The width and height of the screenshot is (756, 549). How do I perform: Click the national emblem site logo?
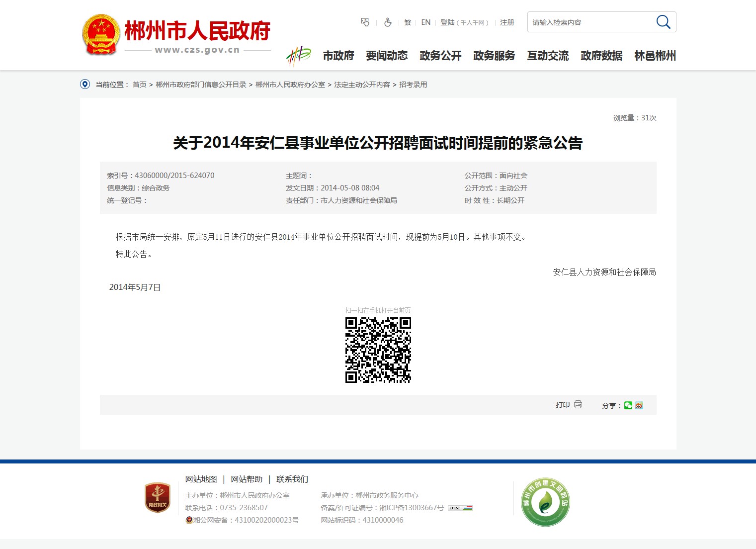pos(101,34)
